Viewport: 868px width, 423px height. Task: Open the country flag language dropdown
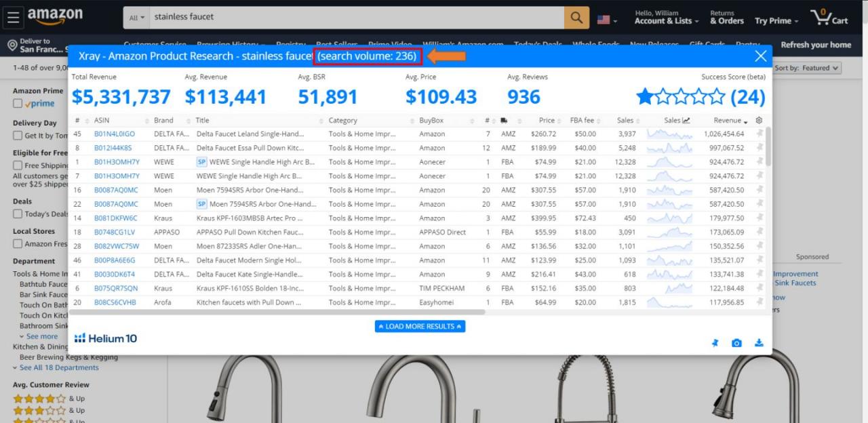607,20
